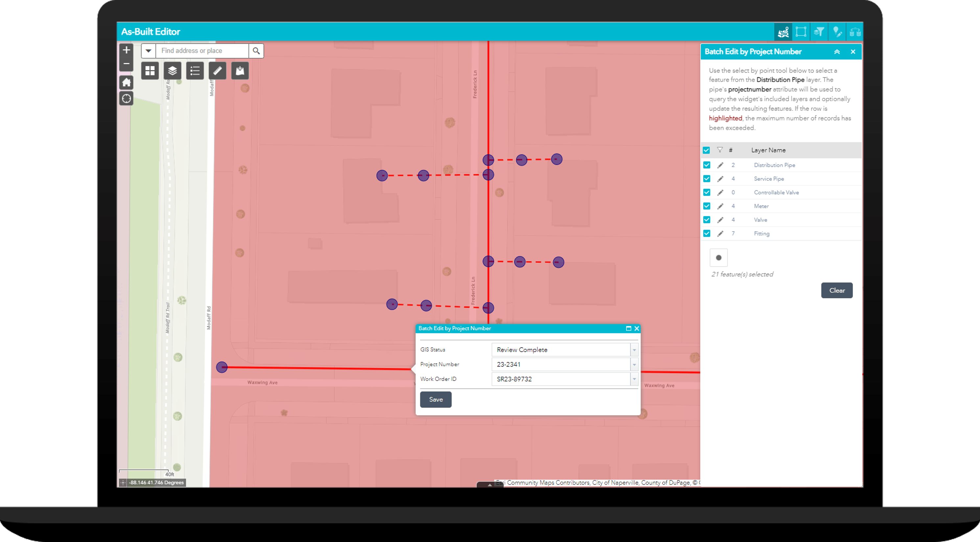
Task: Click the Controllable Valve layer name
Action: click(776, 192)
